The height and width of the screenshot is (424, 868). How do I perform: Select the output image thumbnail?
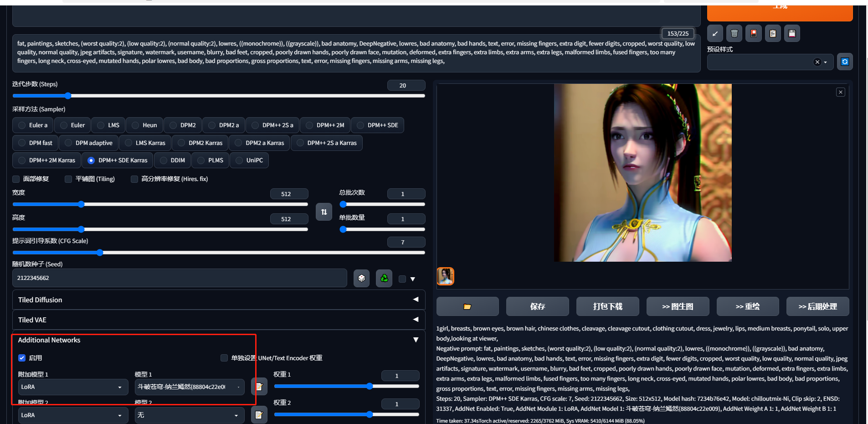click(446, 276)
